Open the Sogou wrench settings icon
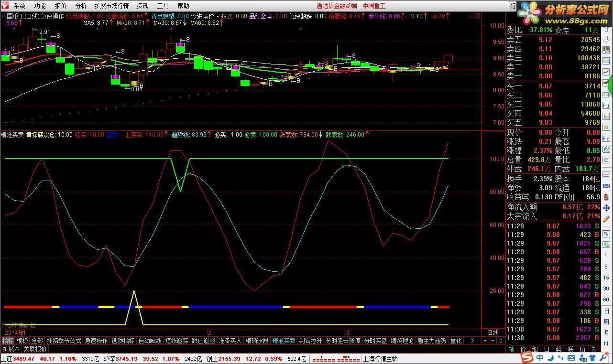The image size is (613, 364). (x=603, y=357)
